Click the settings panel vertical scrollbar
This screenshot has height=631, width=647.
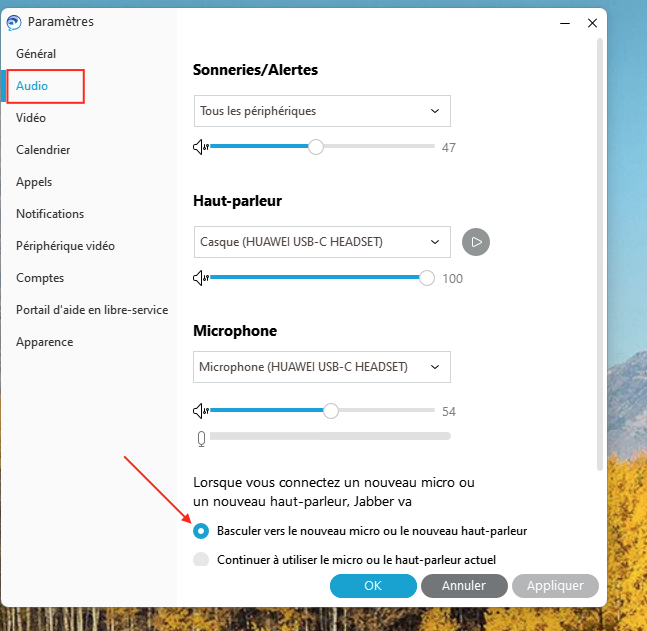600,250
